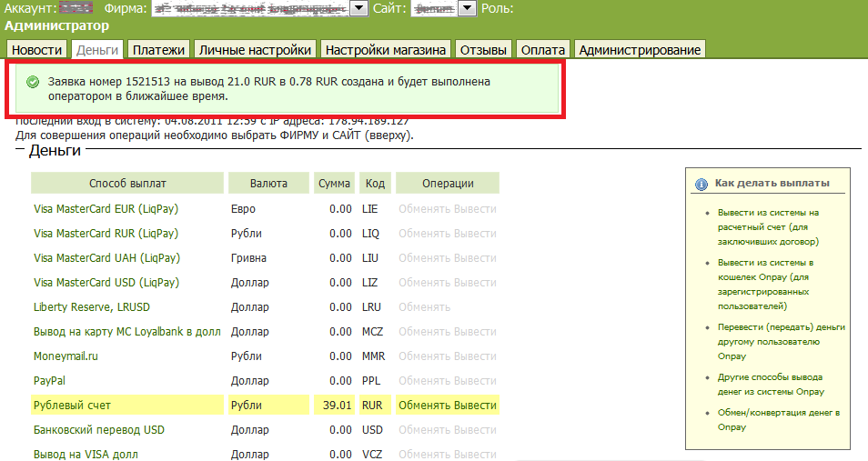Click Вывести in the Рублевый счет row
868x461 pixels.
point(476,405)
